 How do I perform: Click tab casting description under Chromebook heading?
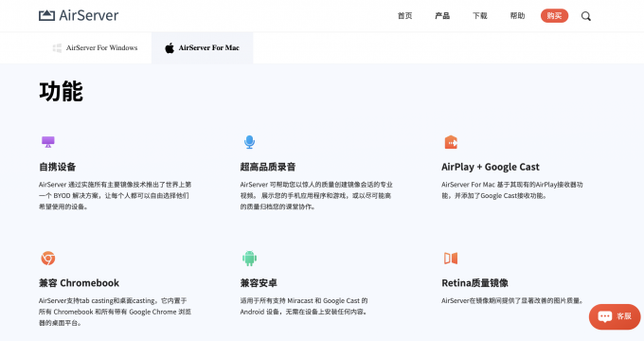pyautogui.click(x=115, y=312)
